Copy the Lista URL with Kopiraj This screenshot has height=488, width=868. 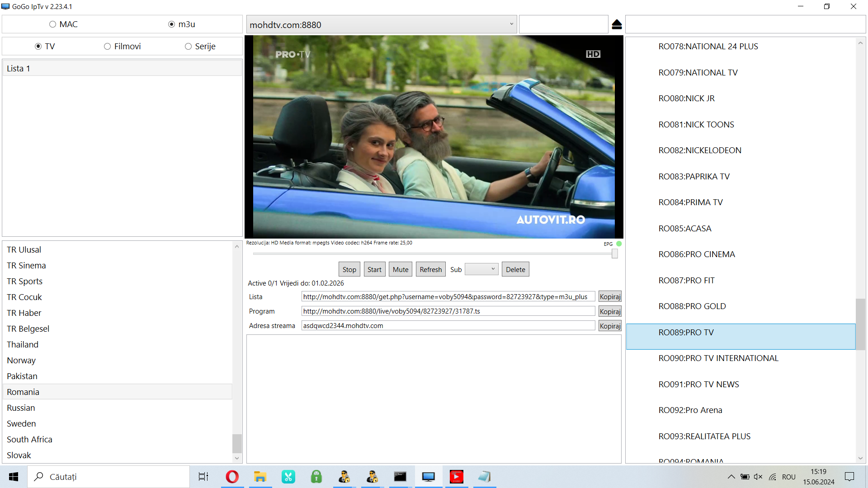click(x=610, y=297)
